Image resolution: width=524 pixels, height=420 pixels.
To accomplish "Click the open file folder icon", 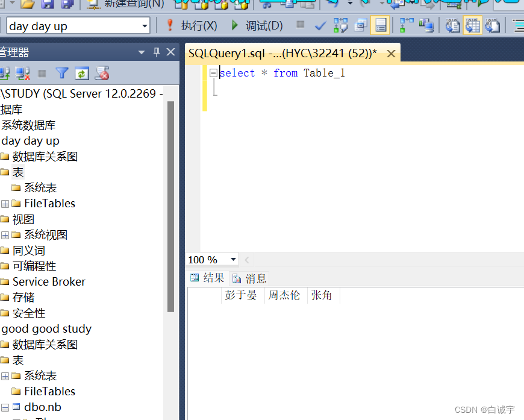I will click(x=27, y=4).
